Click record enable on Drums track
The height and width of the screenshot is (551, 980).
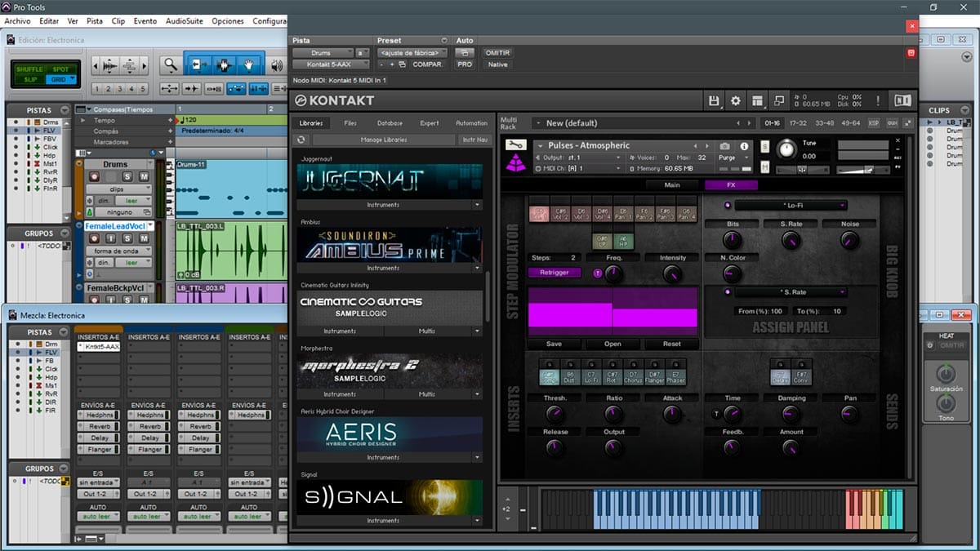coord(95,177)
